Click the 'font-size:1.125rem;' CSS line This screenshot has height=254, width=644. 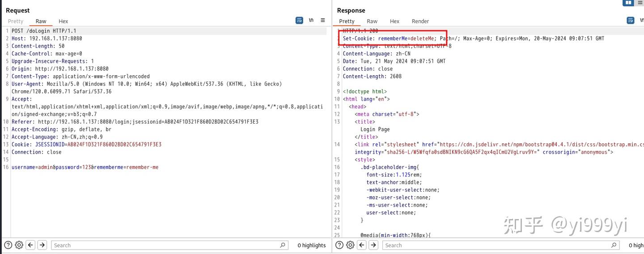coord(394,175)
